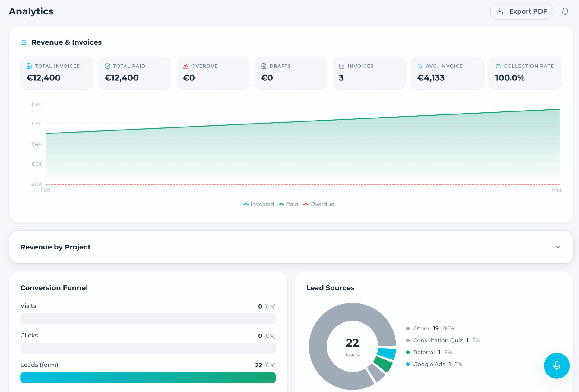Click the Invoices count 3
Screen dimensions: 579x392
tap(341, 78)
